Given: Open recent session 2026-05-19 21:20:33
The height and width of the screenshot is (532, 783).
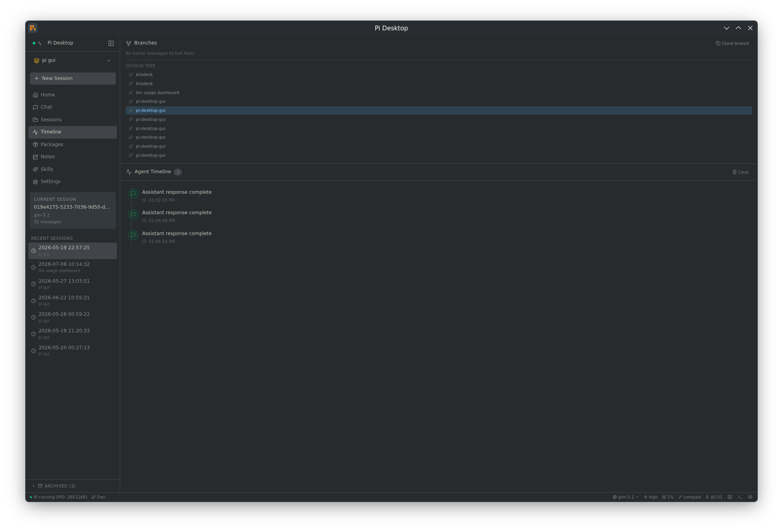Looking at the screenshot, I should coord(72,334).
